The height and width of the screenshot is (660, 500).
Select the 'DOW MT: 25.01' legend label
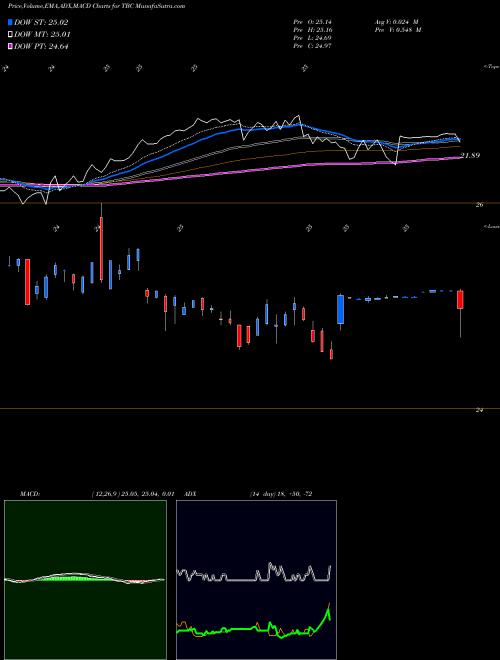click(42, 35)
